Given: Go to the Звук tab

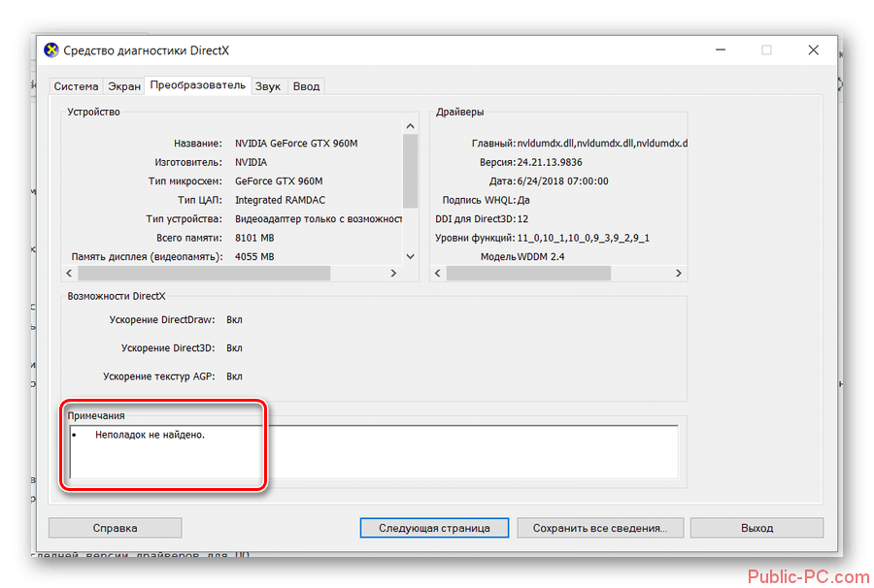Looking at the screenshot, I should tap(268, 86).
